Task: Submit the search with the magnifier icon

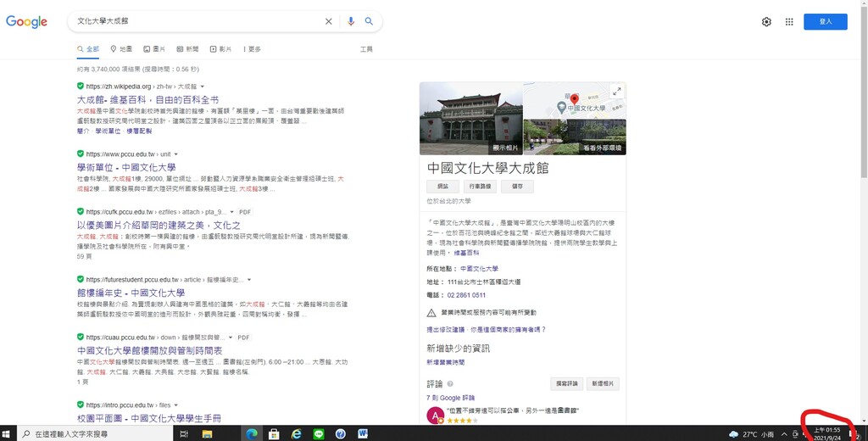Action: (x=369, y=21)
